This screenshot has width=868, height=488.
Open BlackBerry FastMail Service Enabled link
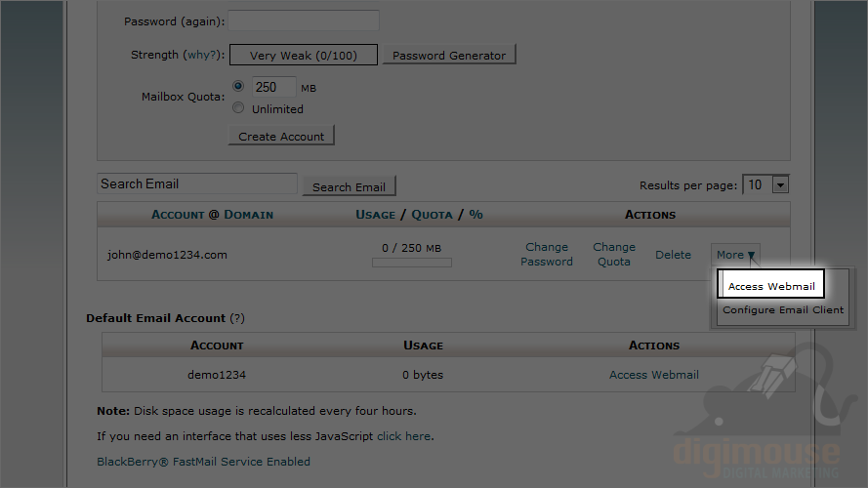point(203,462)
